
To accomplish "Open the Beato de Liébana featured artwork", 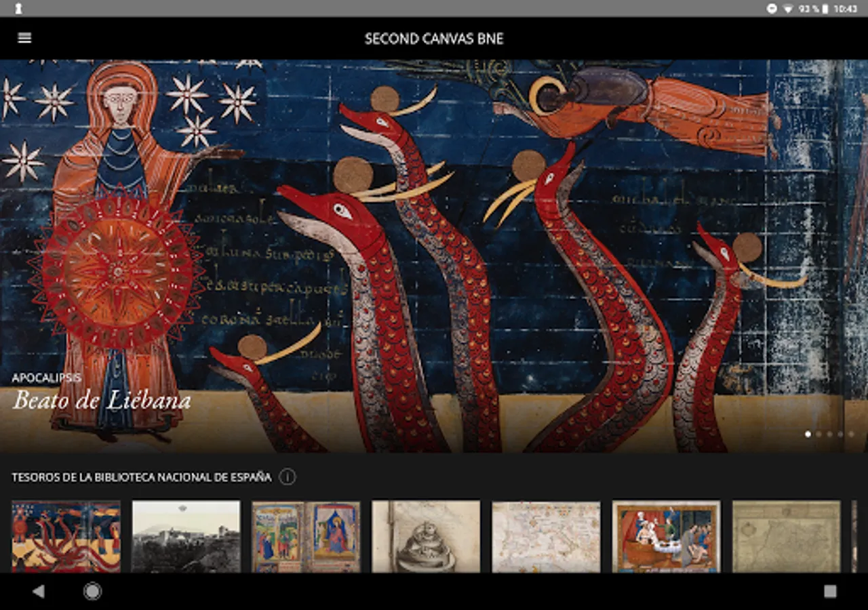I will (434, 256).
